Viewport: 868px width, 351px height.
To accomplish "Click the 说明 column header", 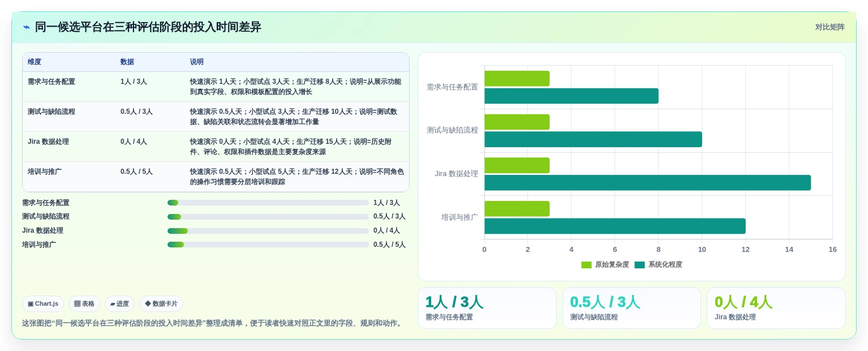I will click(197, 62).
